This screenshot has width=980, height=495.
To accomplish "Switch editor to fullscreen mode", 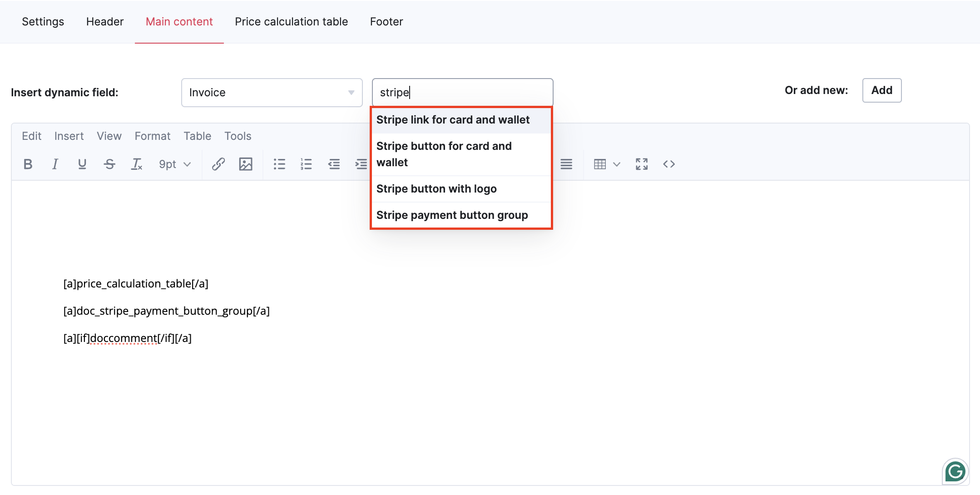I will coord(642,164).
